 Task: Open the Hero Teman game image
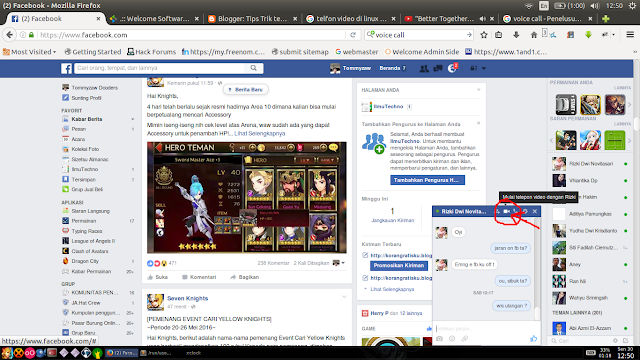pos(247,198)
